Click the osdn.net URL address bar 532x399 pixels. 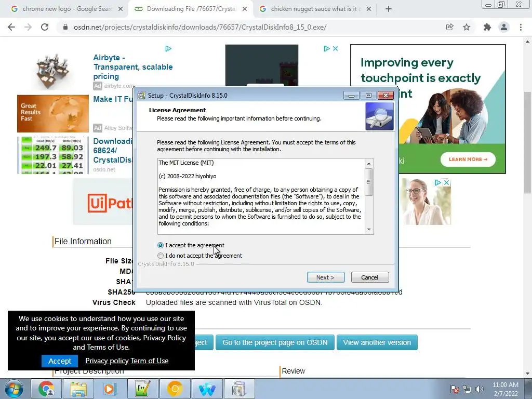pos(200,27)
